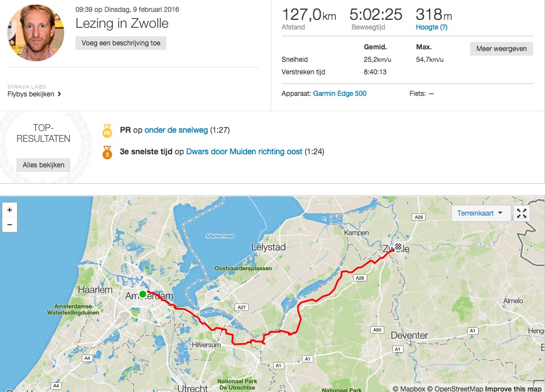Screen dimensions: 545x392
Task: Zoom out using the map minus icon
Action: [9, 225]
